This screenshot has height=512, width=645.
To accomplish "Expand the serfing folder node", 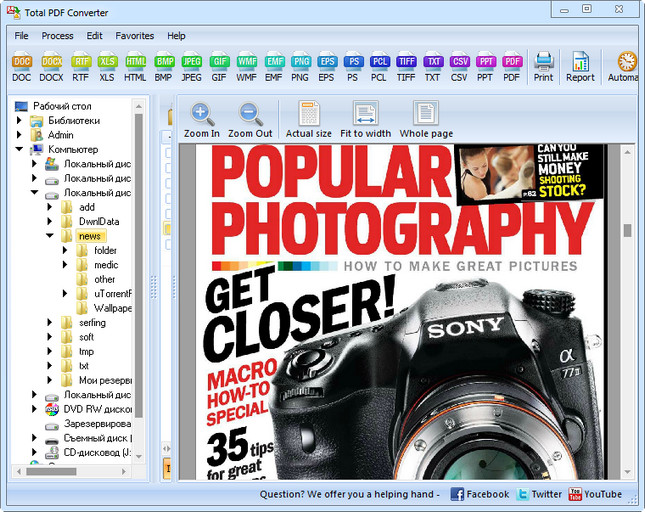I will pyautogui.click(x=50, y=322).
